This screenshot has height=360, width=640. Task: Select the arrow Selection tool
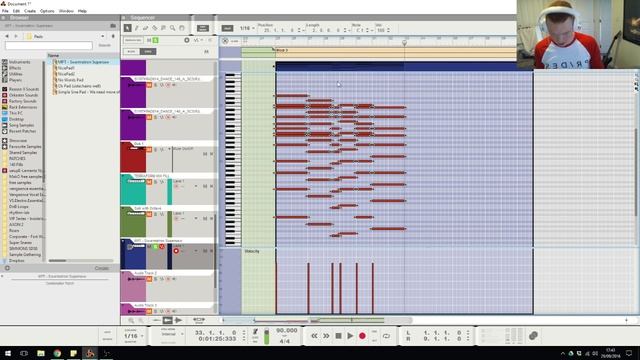pyautogui.click(x=127, y=28)
